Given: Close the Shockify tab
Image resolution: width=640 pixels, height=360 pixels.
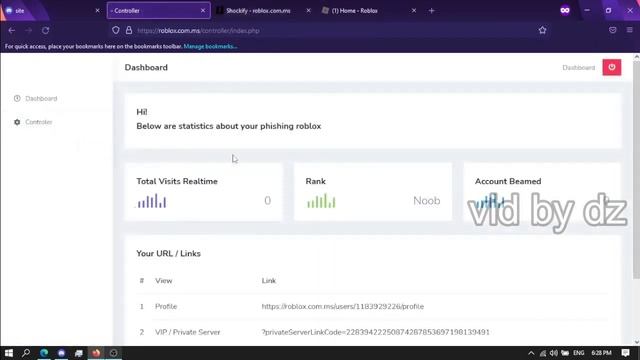Looking at the screenshot, I should coord(308,11).
